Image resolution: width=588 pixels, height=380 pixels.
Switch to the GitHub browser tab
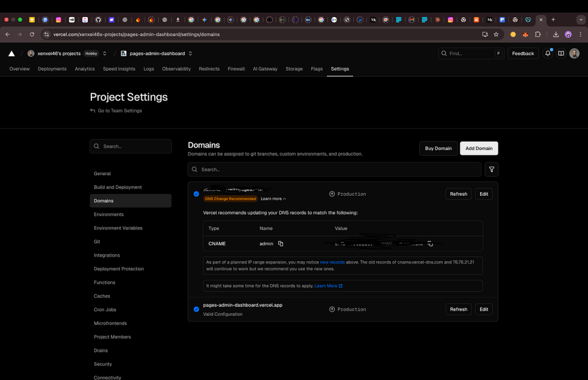coord(98,20)
